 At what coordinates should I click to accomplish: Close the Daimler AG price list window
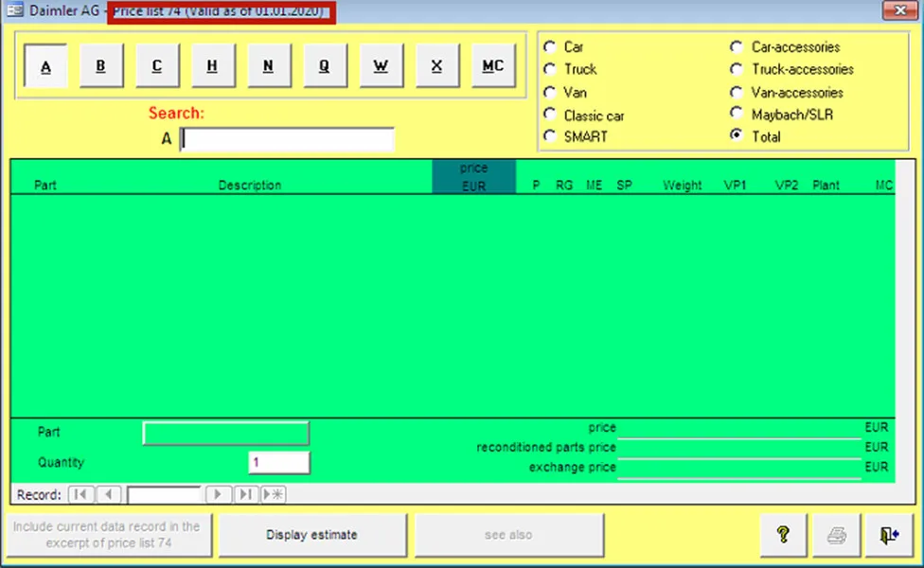tap(899, 10)
